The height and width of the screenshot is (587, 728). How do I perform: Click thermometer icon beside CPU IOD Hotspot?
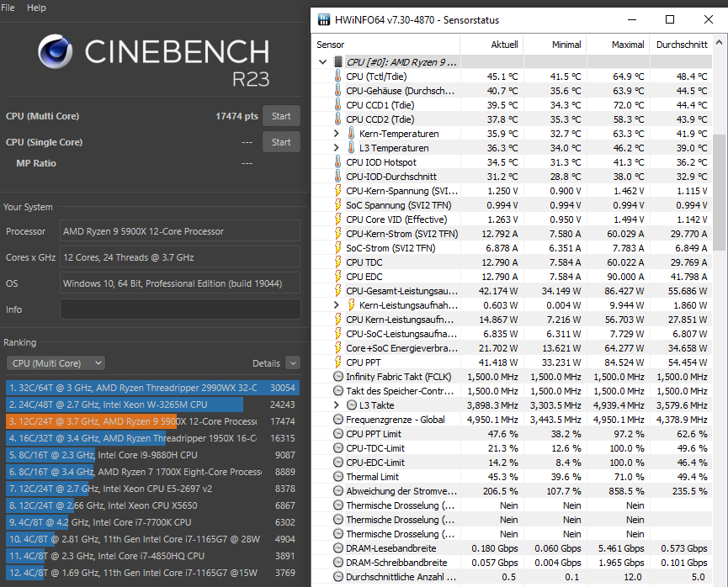(x=338, y=162)
